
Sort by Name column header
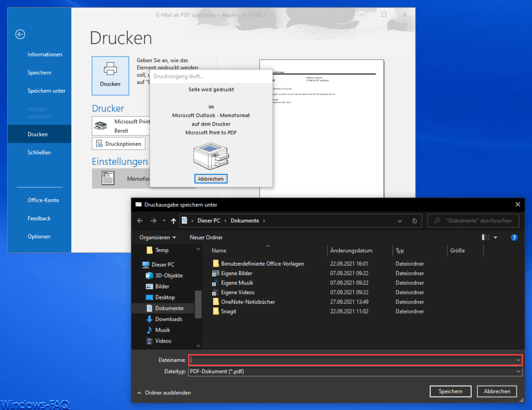click(219, 251)
